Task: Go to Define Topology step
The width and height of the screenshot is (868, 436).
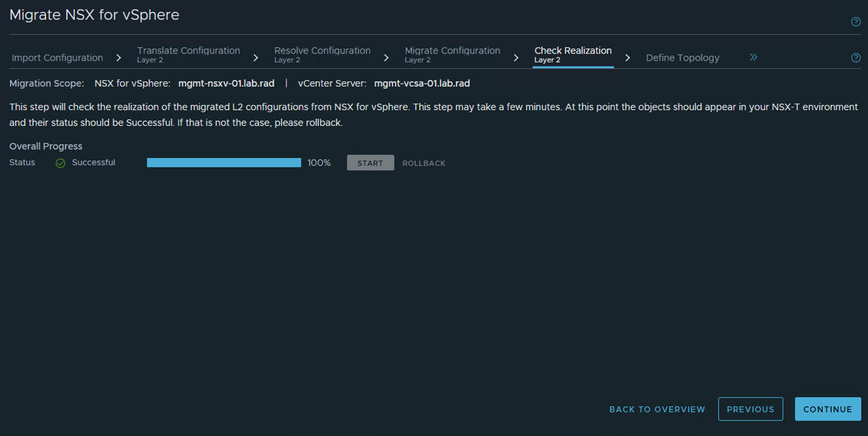Action: [682, 58]
